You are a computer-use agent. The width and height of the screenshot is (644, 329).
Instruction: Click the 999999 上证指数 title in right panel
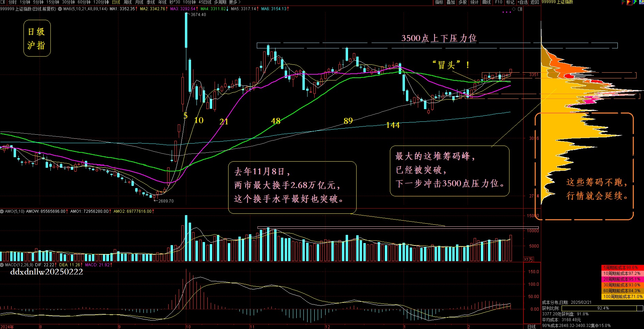[557, 2]
